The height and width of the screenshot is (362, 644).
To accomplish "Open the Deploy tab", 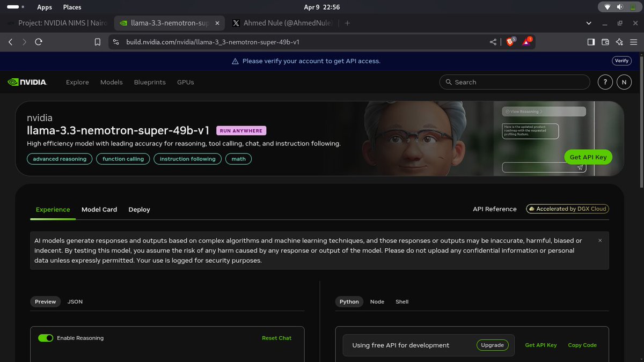I will 139,210.
